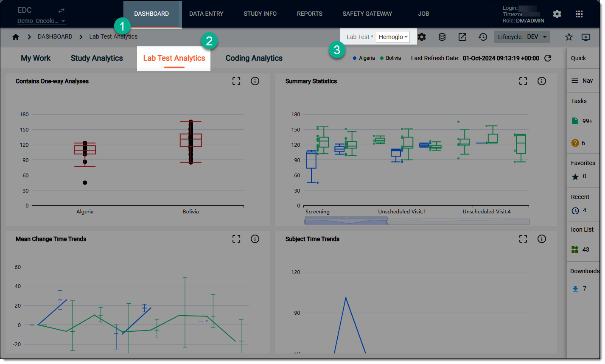Click the Screening axis label
The image size is (605, 364).
[317, 212]
